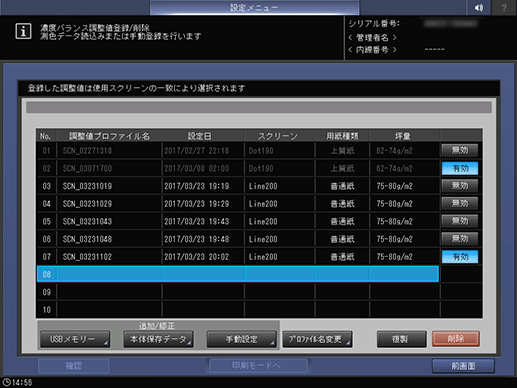Toggle 無効 status for profile SCN_03231043

pos(460,221)
